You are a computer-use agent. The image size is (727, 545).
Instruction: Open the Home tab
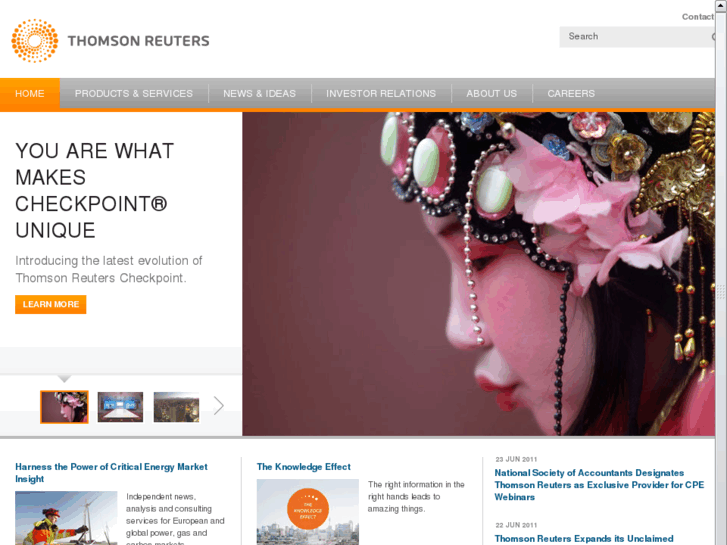pos(30,94)
